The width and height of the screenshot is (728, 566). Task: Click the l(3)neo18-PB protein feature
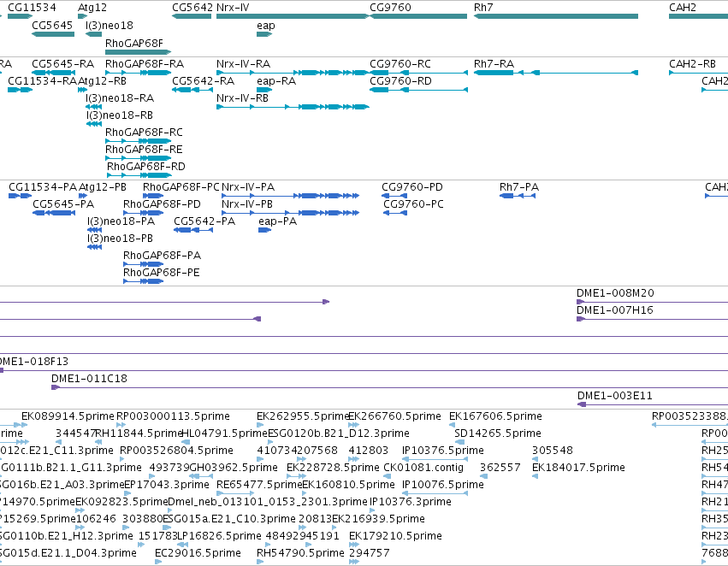94,247
